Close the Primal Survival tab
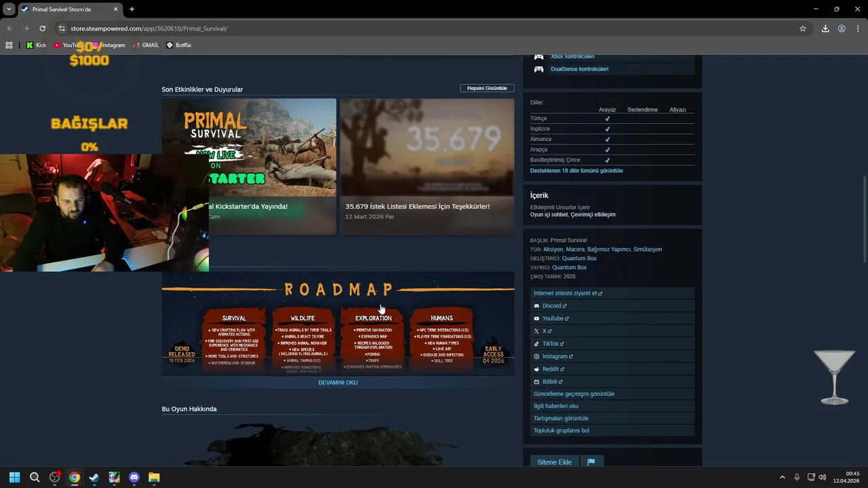The height and width of the screenshot is (488, 868). click(x=115, y=9)
